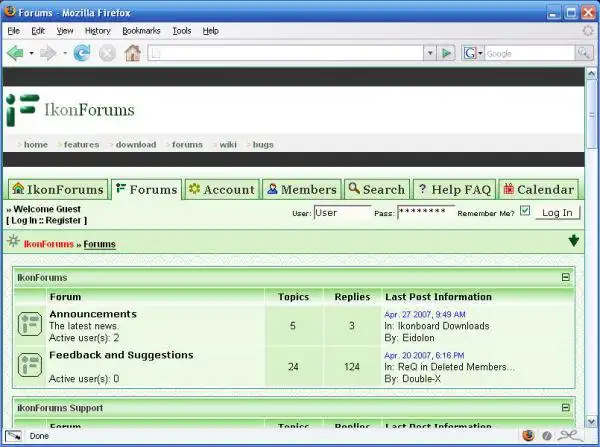Open the Forward button history dropdown arrow
The width and height of the screenshot is (600, 447).
(65, 53)
